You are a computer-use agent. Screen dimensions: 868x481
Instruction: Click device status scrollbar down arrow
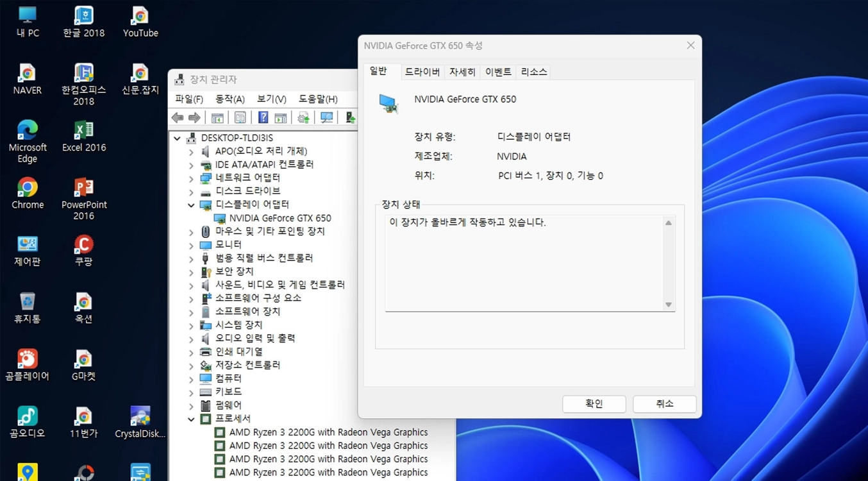click(669, 305)
